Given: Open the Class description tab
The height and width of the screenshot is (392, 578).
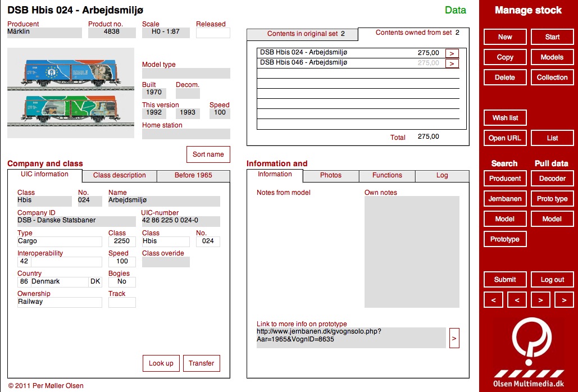Looking at the screenshot, I should 120,176.
